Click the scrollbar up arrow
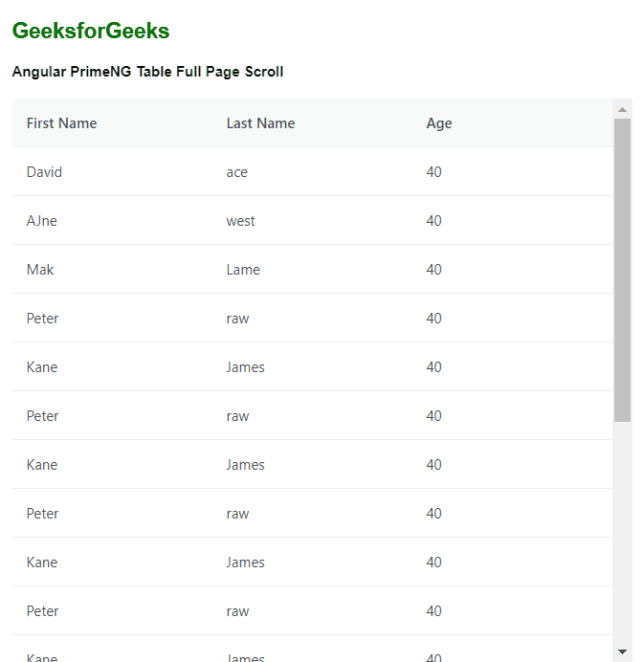Screen dimensions: 644x662 (x=622, y=109)
